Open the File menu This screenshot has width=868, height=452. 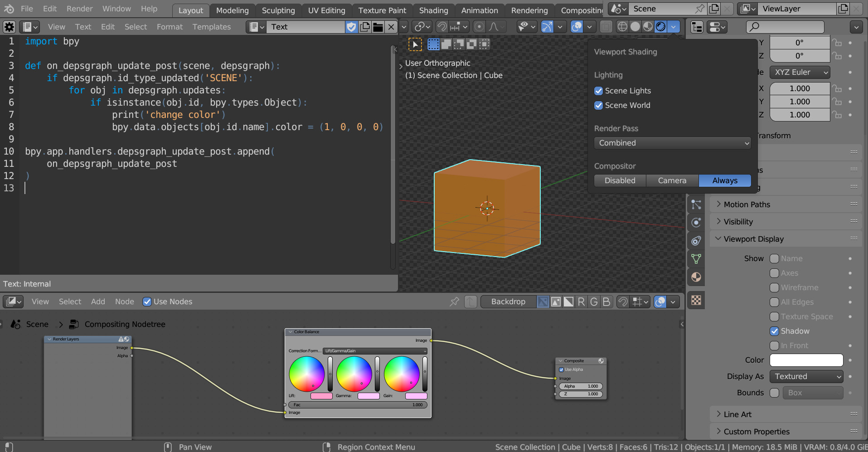[27, 9]
